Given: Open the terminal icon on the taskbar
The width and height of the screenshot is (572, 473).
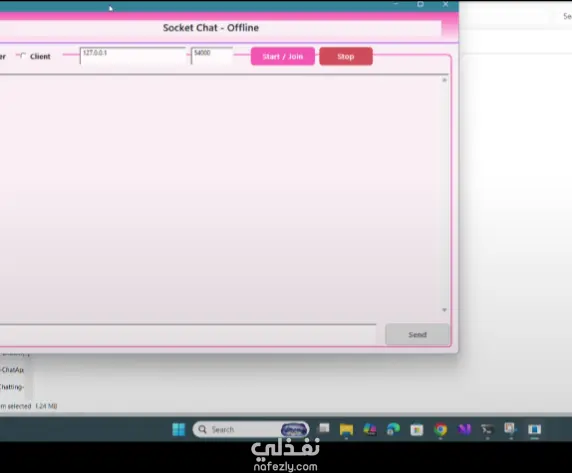Looking at the screenshot, I should 487,429.
